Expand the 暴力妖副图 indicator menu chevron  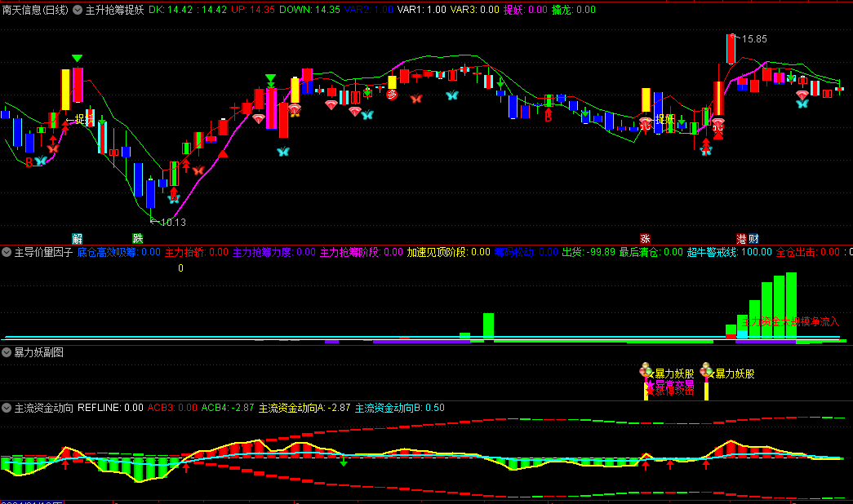[x=7, y=352]
